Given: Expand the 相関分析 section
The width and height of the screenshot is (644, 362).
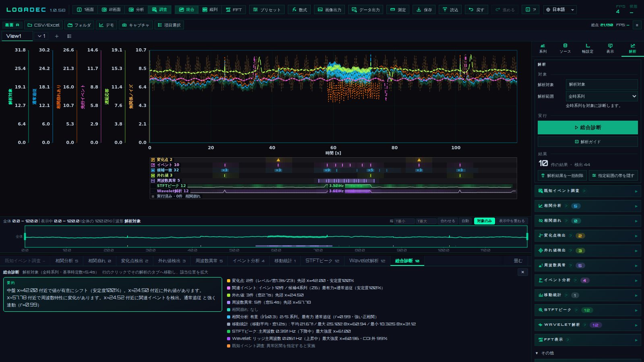Looking at the screenshot, I should pyautogui.click(x=587, y=206).
